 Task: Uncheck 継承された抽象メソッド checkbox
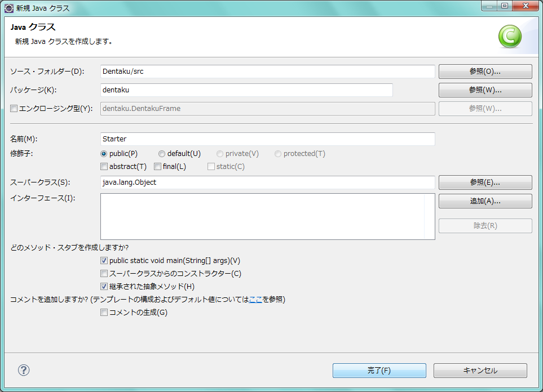104,287
